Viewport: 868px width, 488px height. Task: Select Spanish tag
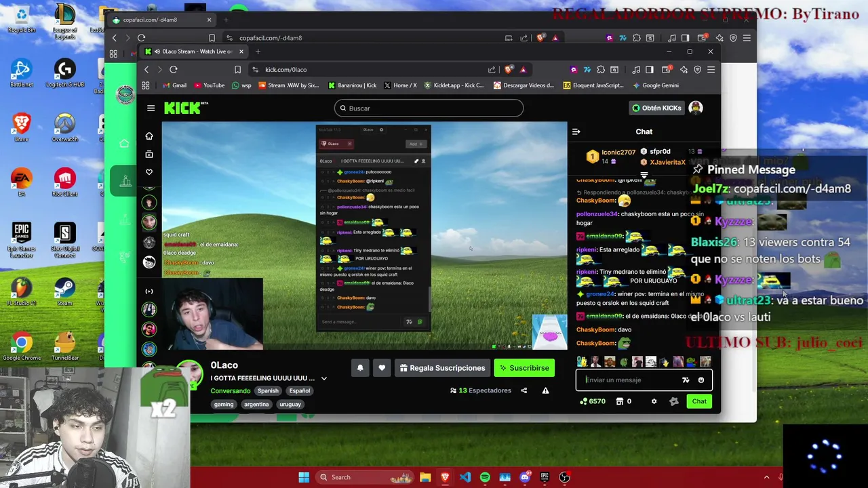[268, 391]
